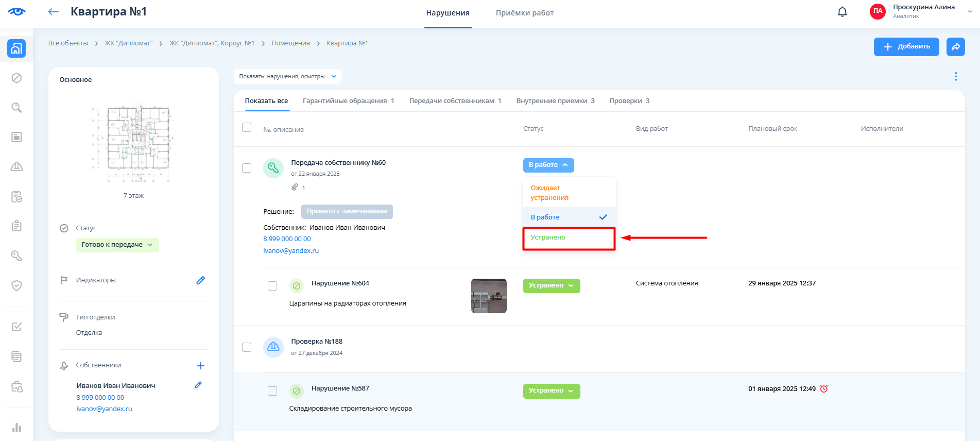980x441 pixels.
Task: Open the ЖК "Дипломат", Корпус №1 breadcrumb
Action: [x=212, y=43]
